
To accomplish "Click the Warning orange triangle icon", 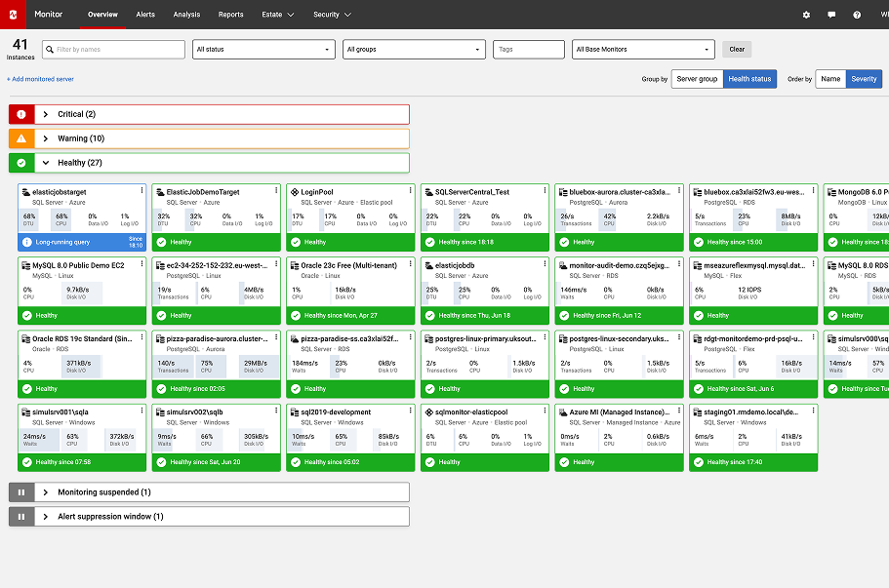I will pyautogui.click(x=21, y=138).
